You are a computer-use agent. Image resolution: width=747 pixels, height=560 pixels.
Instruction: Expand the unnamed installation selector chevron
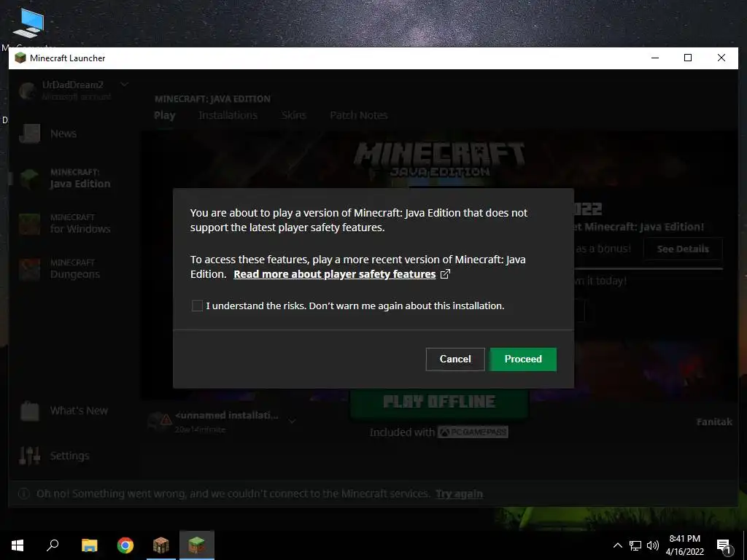[x=292, y=421]
